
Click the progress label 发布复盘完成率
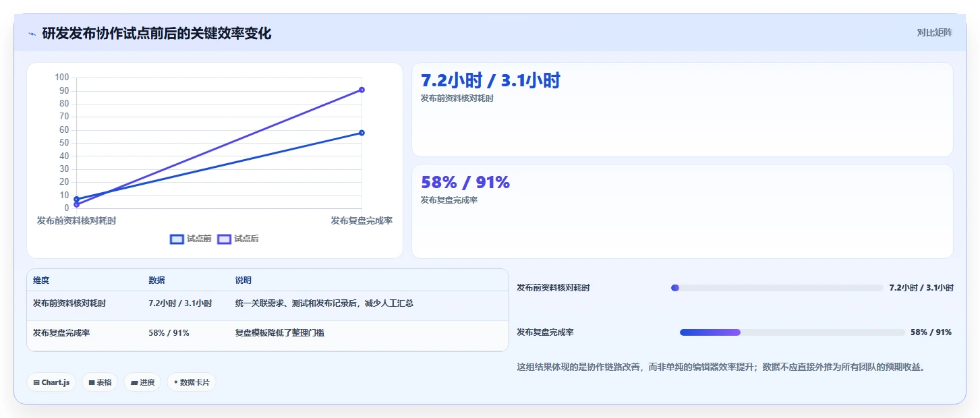[545, 332]
